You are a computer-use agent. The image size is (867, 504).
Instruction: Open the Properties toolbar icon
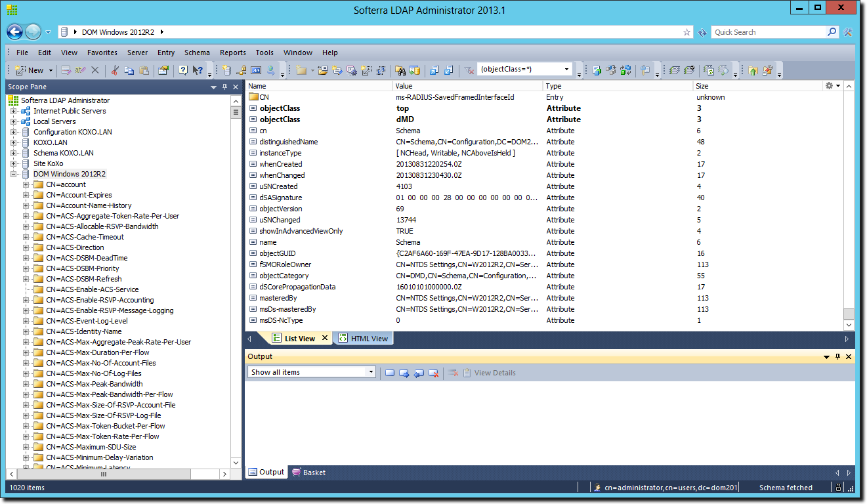(163, 70)
